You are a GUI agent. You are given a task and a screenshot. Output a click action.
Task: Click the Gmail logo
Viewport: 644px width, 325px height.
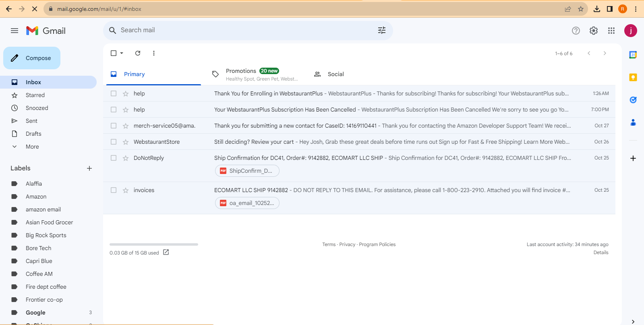pos(46,31)
